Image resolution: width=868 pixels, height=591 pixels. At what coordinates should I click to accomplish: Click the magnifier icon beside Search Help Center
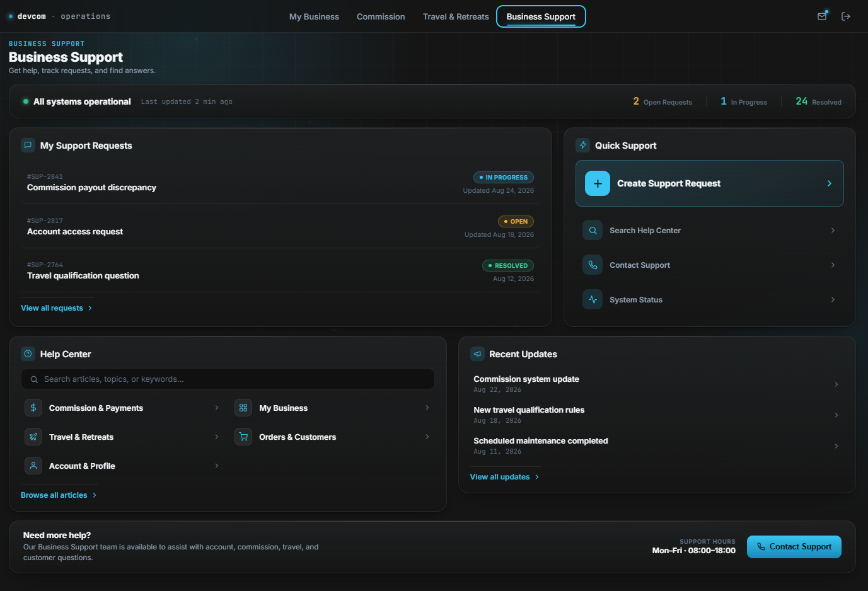point(593,231)
